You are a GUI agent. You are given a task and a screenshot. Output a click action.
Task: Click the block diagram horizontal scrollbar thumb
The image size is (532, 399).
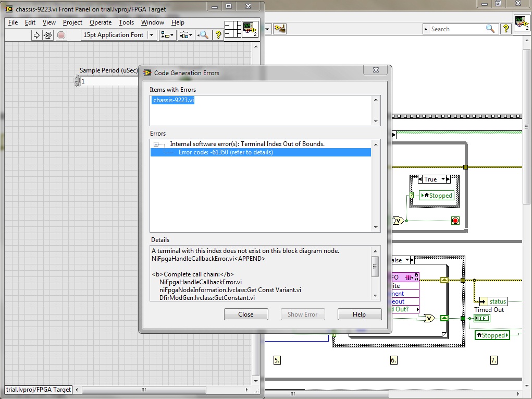click(327, 394)
